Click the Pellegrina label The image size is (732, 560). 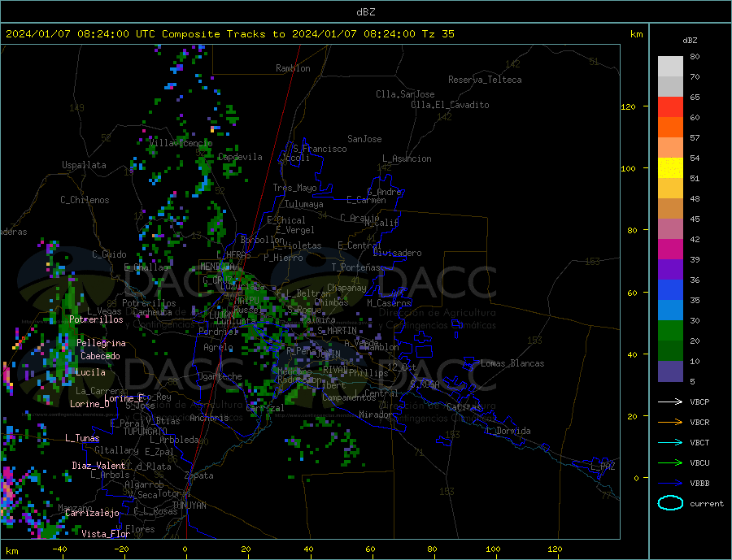tap(101, 343)
